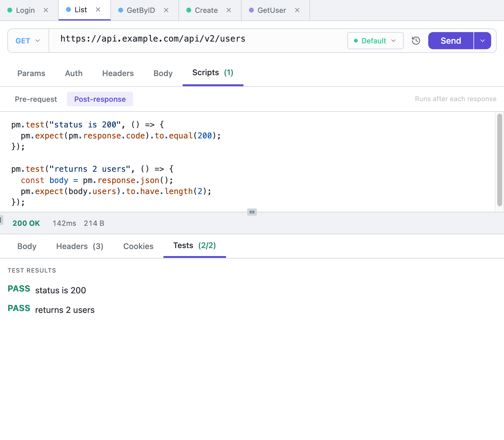504x440 pixels.
Task: Select the Post-response script toggle
Action: click(100, 99)
